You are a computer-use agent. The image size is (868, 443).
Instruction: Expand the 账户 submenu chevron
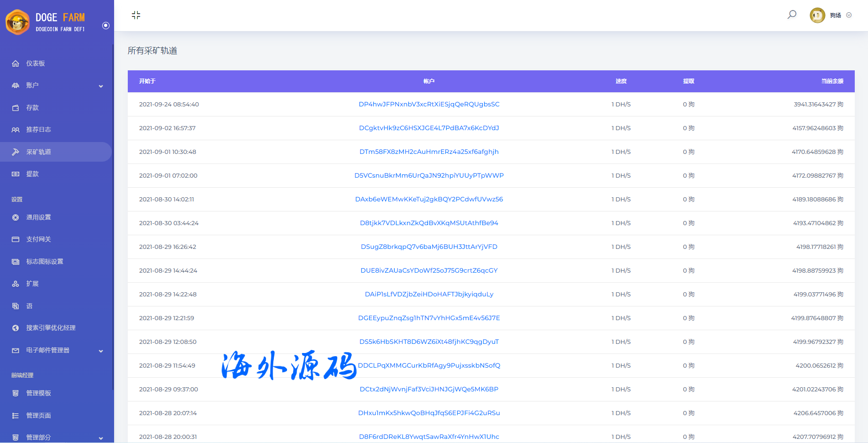pyautogui.click(x=101, y=86)
